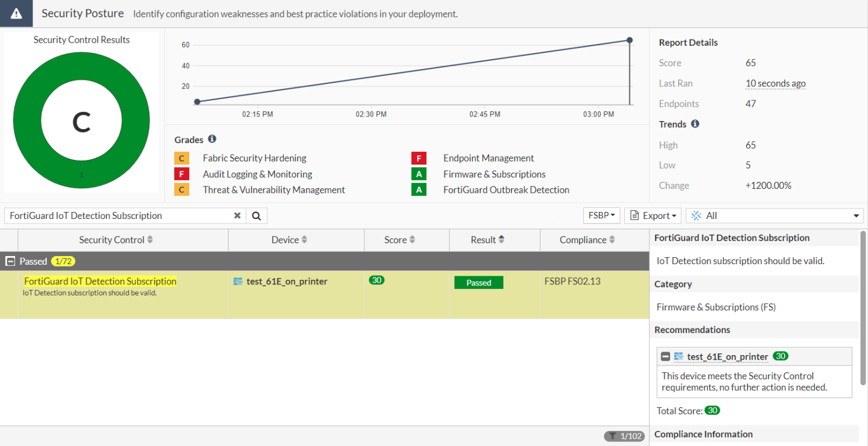Clear the FortiGuard IoT search box with the X
This screenshot has height=446, width=868.
[237, 215]
